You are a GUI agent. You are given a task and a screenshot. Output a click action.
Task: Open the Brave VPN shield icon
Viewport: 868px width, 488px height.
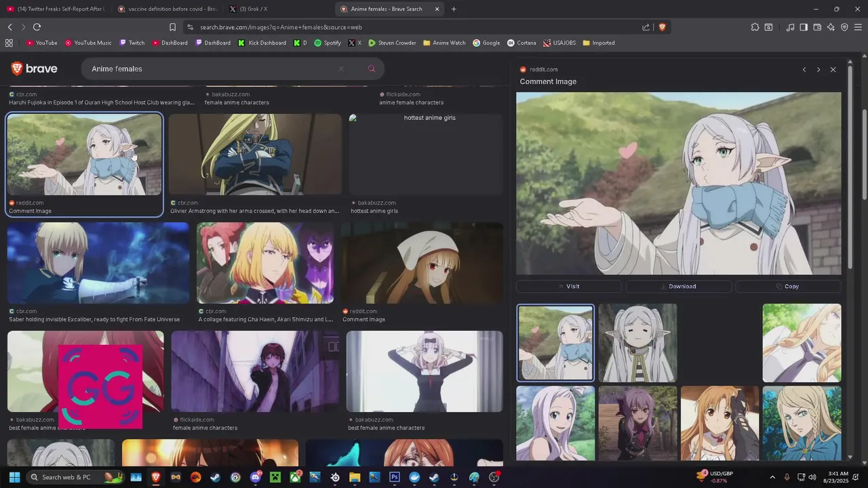pos(844,27)
